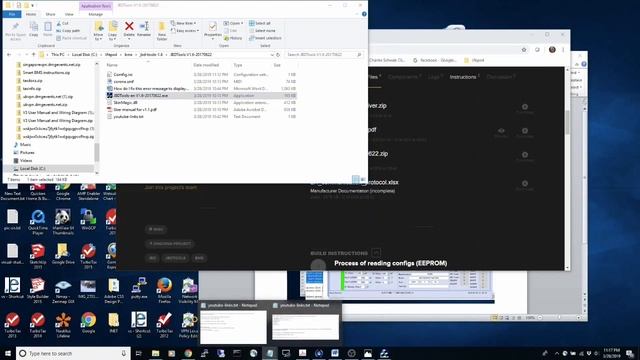Open QuickTime Player desktop icon
The image size is (640, 360).
tap(38, 222)
